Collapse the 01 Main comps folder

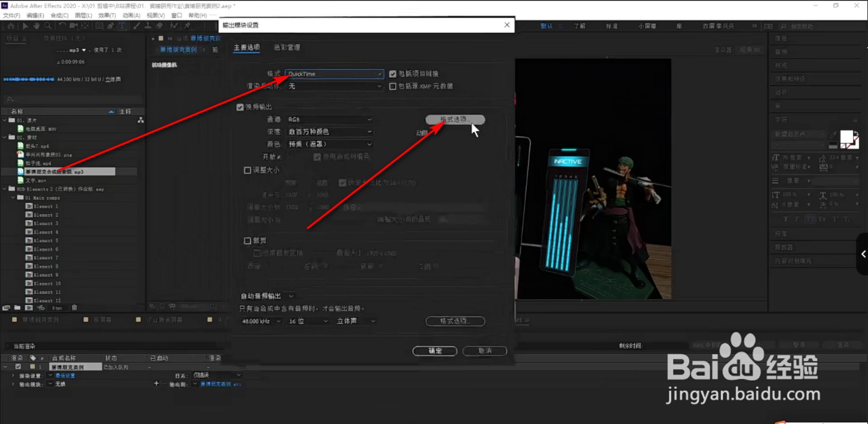(14, 198)
